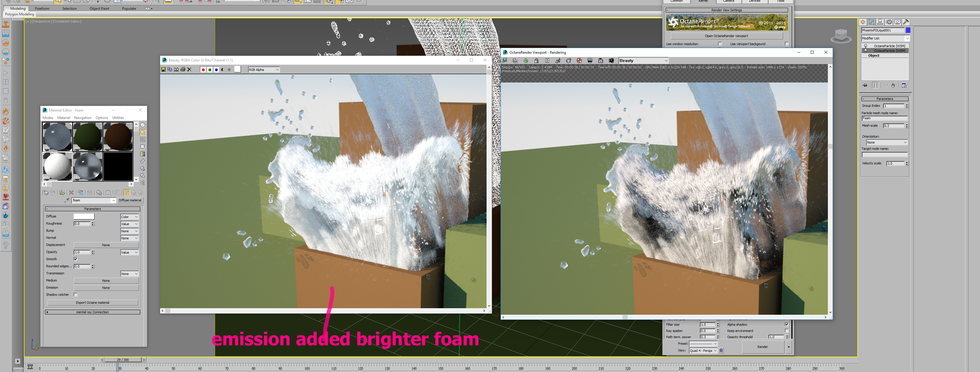Click the white Diffuse color swatch
The image size is (980, 372).
pos(84,217)
